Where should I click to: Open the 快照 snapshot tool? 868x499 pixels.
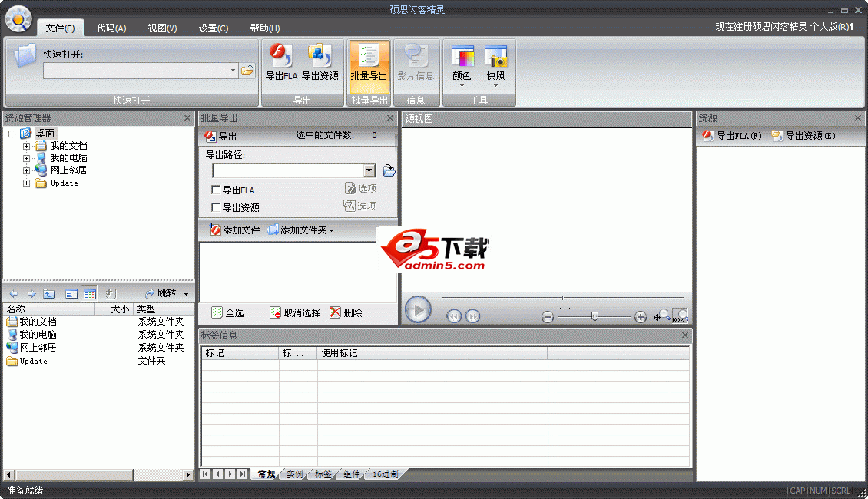[495, 65]
